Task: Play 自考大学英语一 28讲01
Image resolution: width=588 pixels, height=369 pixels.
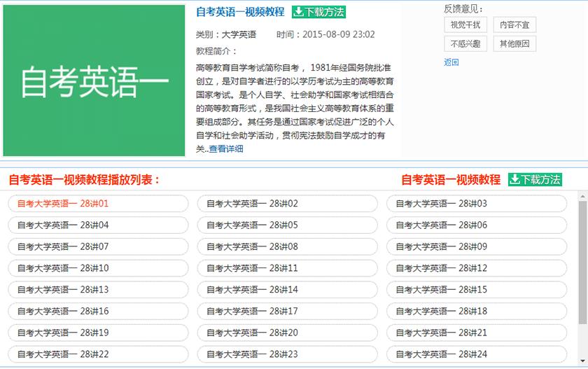Action: 98,204
